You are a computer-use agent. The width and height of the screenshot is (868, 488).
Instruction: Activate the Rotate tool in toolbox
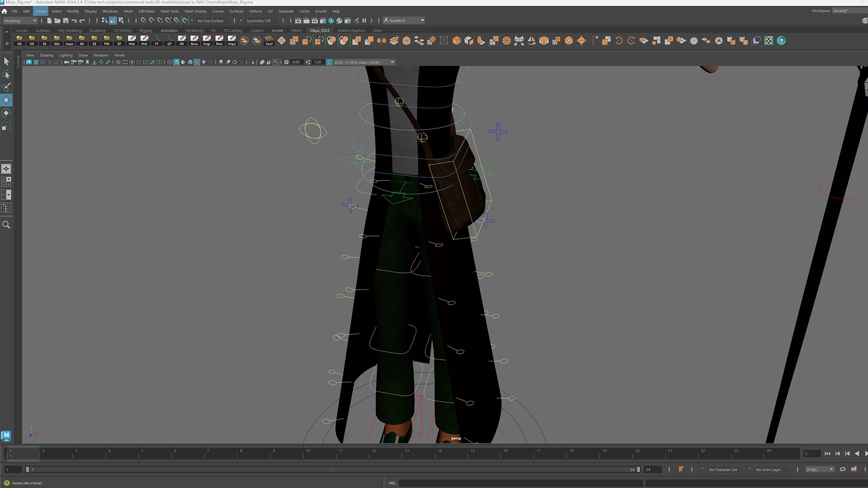point(6,113)
